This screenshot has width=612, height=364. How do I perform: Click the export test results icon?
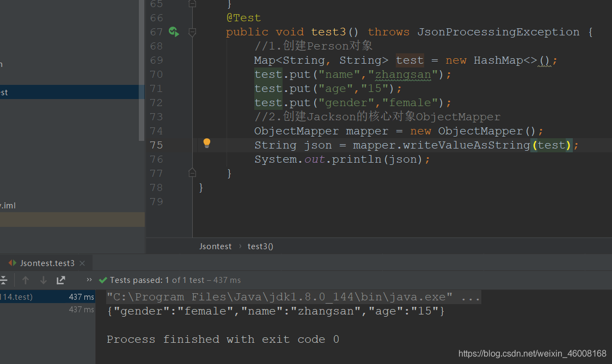(x=60, y=280)
